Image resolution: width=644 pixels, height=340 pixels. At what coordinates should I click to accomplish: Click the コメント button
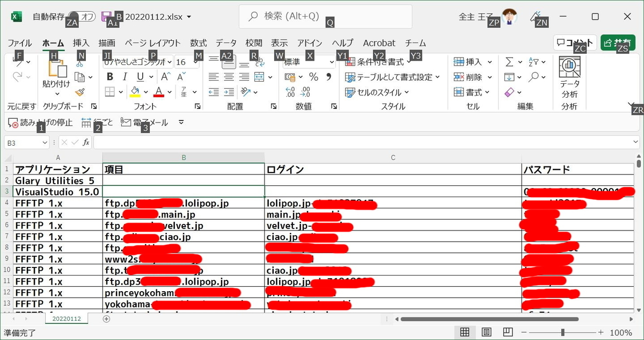(575, 42)
